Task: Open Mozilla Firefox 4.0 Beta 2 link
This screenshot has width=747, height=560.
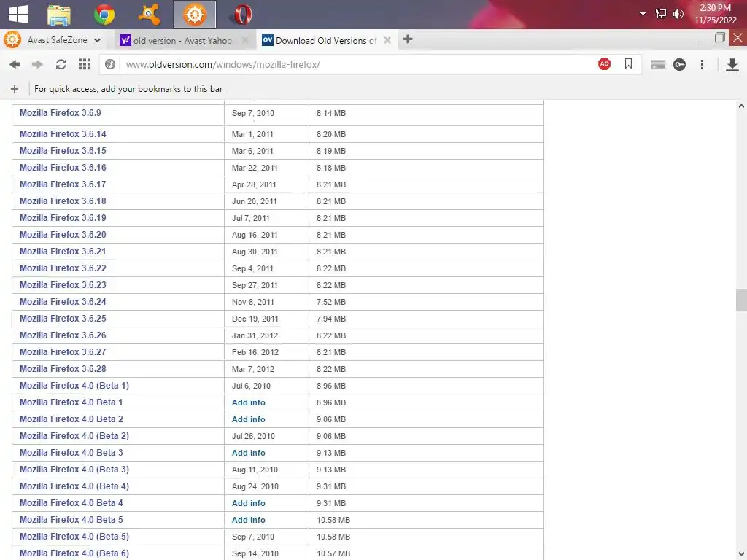Action: tap(71, 419)
